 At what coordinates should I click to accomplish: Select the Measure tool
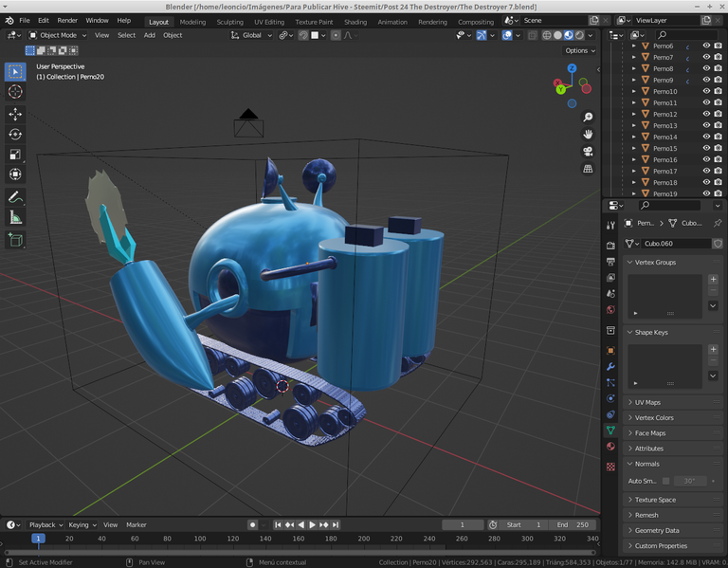click(15, 217)
